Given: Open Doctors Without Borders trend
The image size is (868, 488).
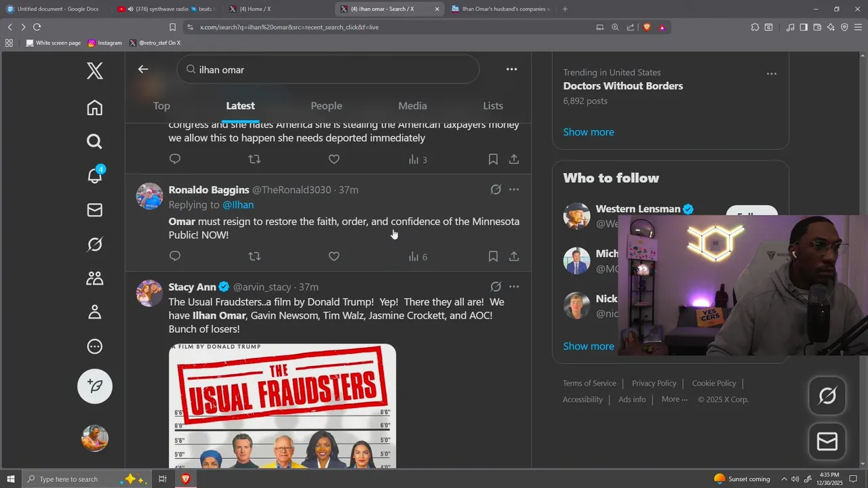Looking at the screenshot, I should click(x=623, y=86).
